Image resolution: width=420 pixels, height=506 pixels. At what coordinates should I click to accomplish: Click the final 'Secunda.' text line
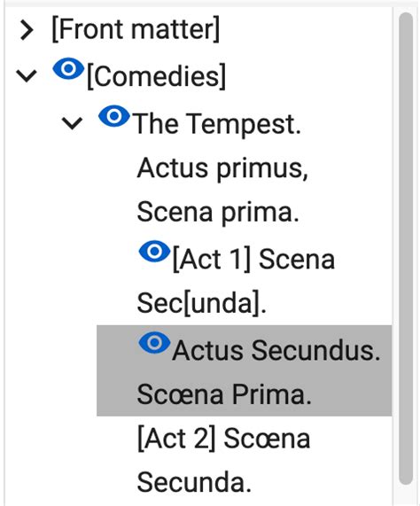coord(194,482)
